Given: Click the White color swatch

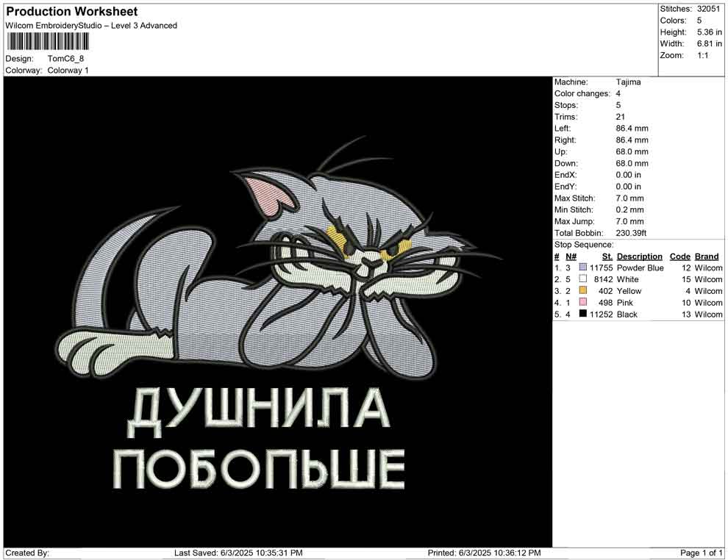Looking at the screenshot, I should [x=582, y=279].
